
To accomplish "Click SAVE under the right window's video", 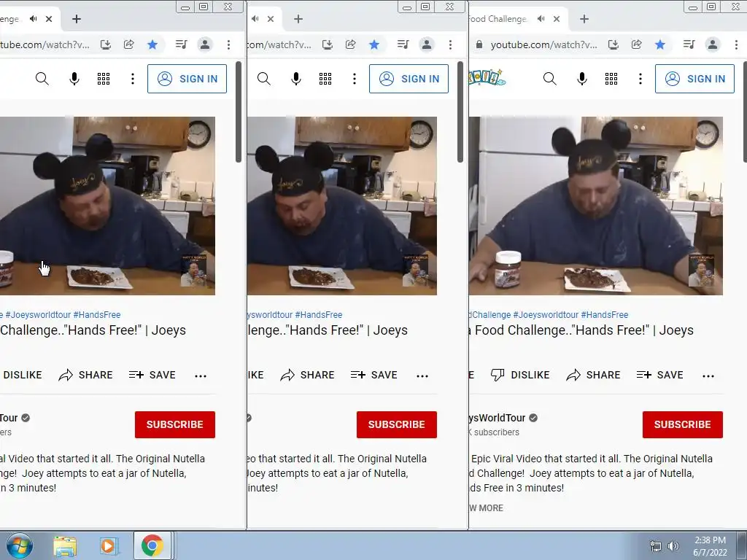I will click(659, 376).
